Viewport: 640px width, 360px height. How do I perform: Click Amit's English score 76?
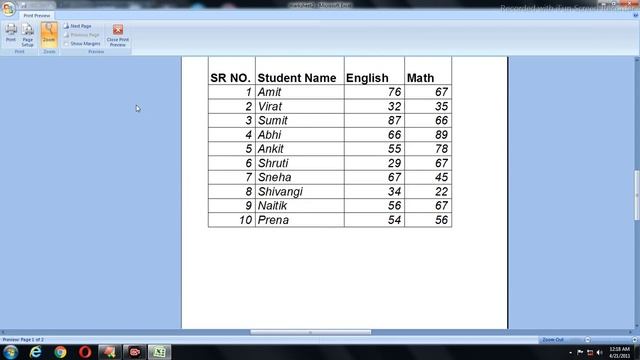394,92
